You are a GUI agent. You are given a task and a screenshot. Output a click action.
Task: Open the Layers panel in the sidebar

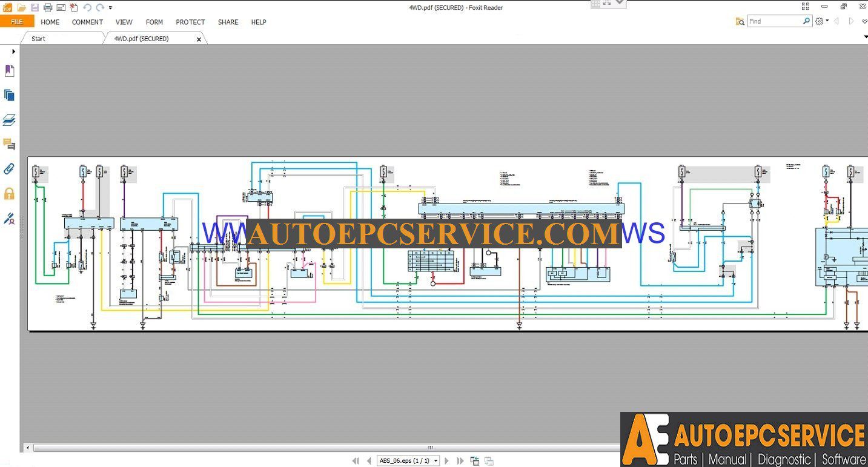coord(9,120)
